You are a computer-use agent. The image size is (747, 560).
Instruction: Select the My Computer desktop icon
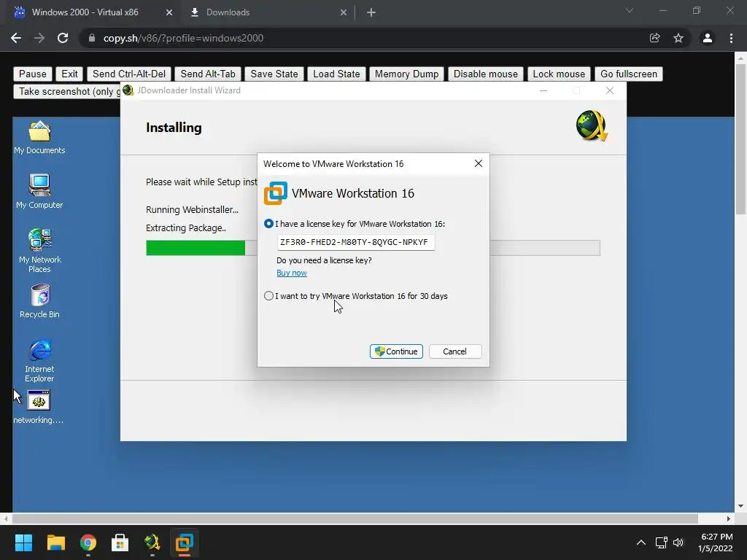39,192
